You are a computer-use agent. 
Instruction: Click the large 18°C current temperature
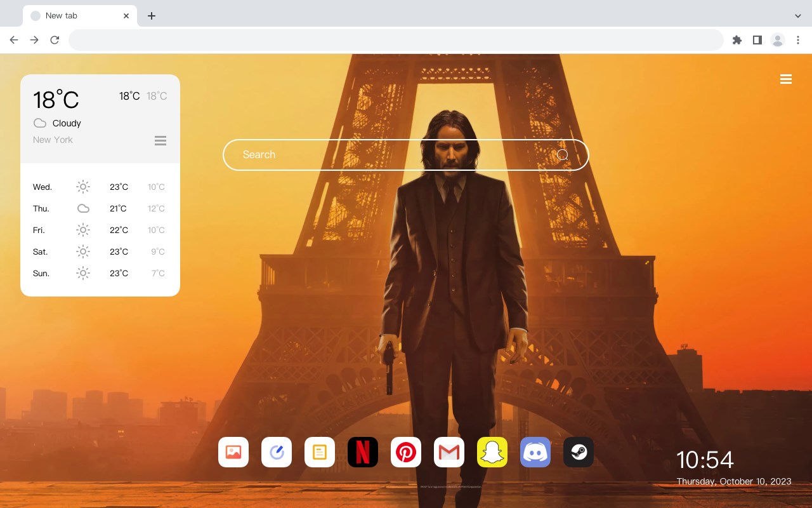[56, 100]
